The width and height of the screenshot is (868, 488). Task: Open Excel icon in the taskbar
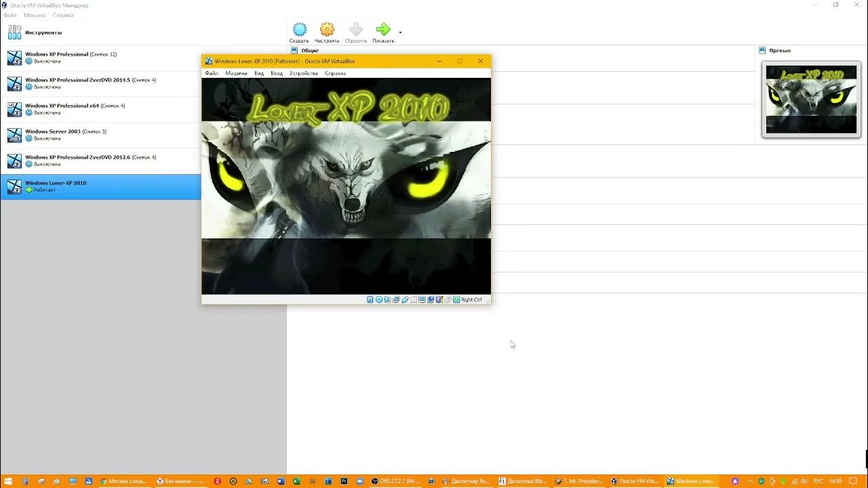click(x=296, y=481)
